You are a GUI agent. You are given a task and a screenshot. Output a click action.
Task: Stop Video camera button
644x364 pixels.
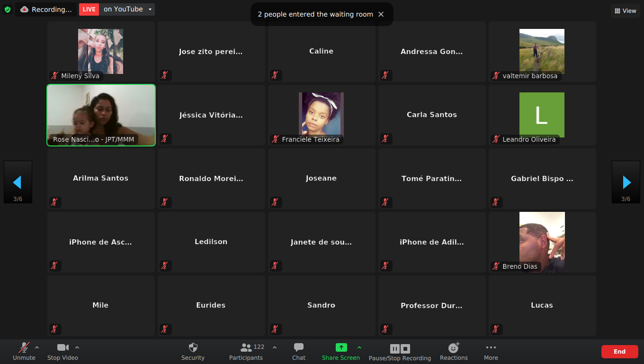click(x=63, y=352)
